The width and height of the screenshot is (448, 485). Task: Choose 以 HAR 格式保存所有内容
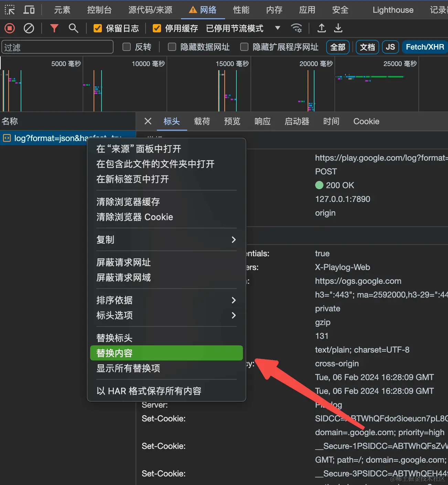click(167, 391)
